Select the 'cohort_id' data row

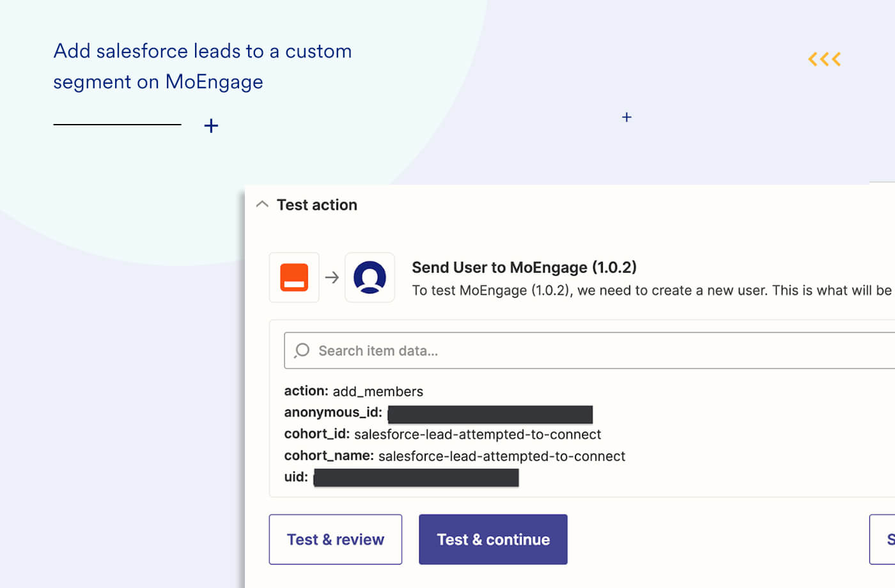pos(442,435)
